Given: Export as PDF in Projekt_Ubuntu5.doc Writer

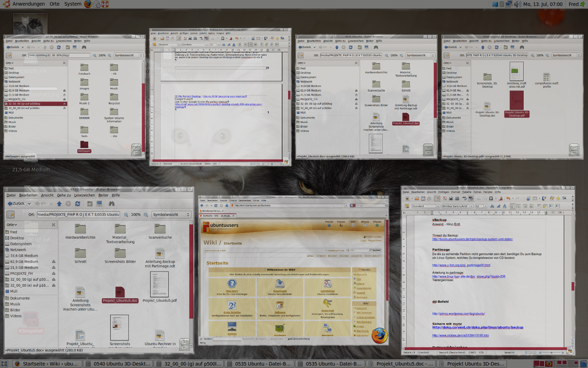Looking at the screenshot, I should 444,198.
